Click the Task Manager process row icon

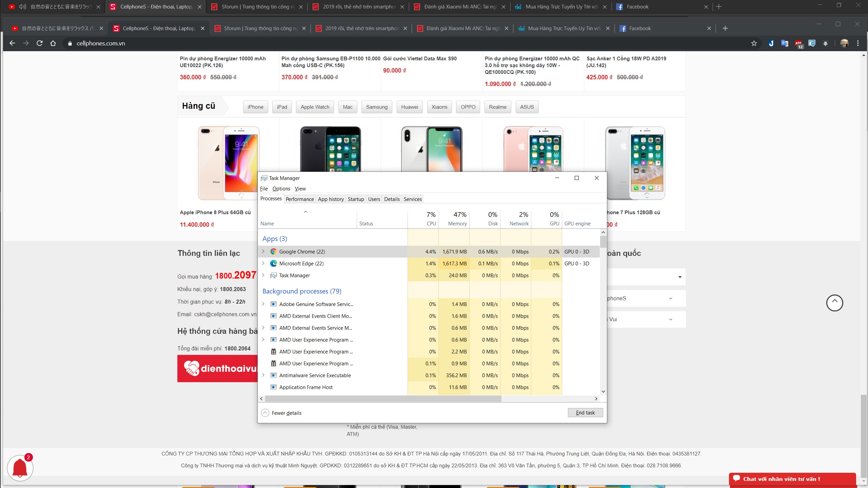coord(273,275)
